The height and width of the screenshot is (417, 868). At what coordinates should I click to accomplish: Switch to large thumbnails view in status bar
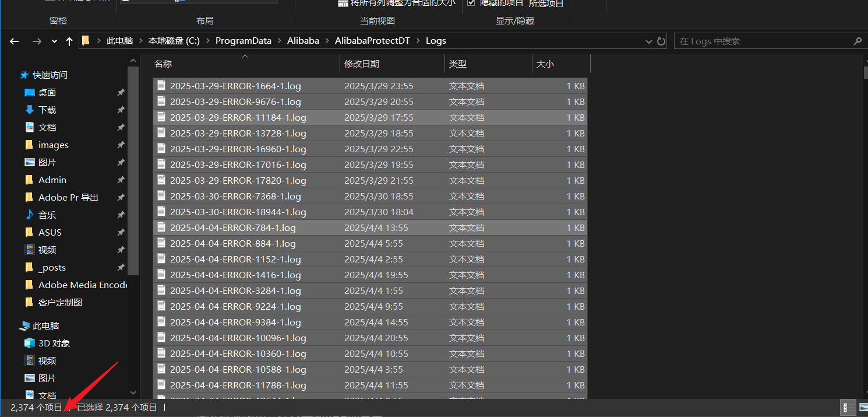(863, 407)
